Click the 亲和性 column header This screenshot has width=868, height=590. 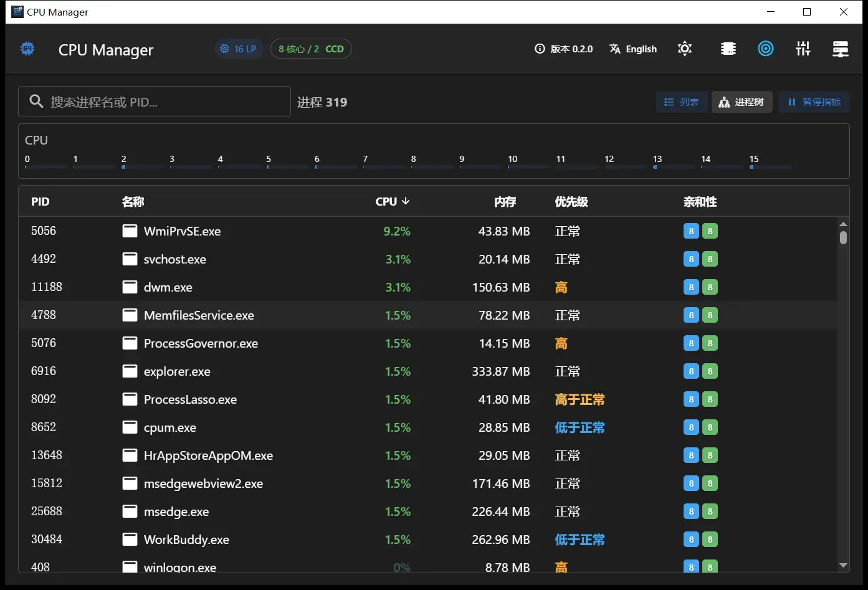[700, 201]
